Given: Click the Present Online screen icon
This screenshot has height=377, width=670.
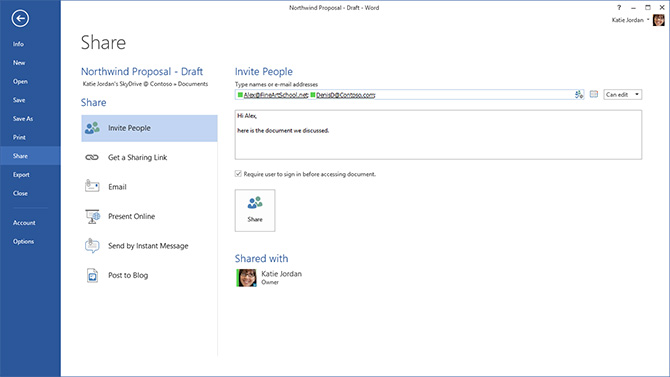Looking at the screenshot, I should (x=92, y=216).
